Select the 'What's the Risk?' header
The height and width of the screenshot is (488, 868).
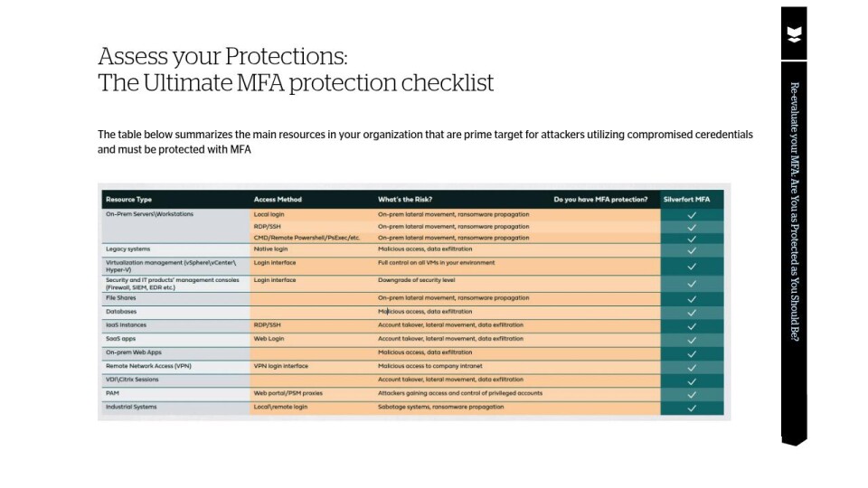pos(405,199)
